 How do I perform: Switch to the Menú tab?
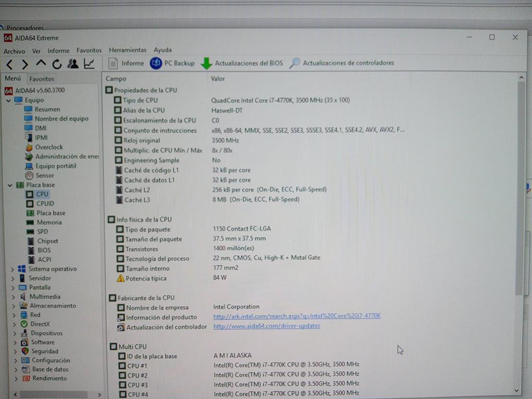12,79
